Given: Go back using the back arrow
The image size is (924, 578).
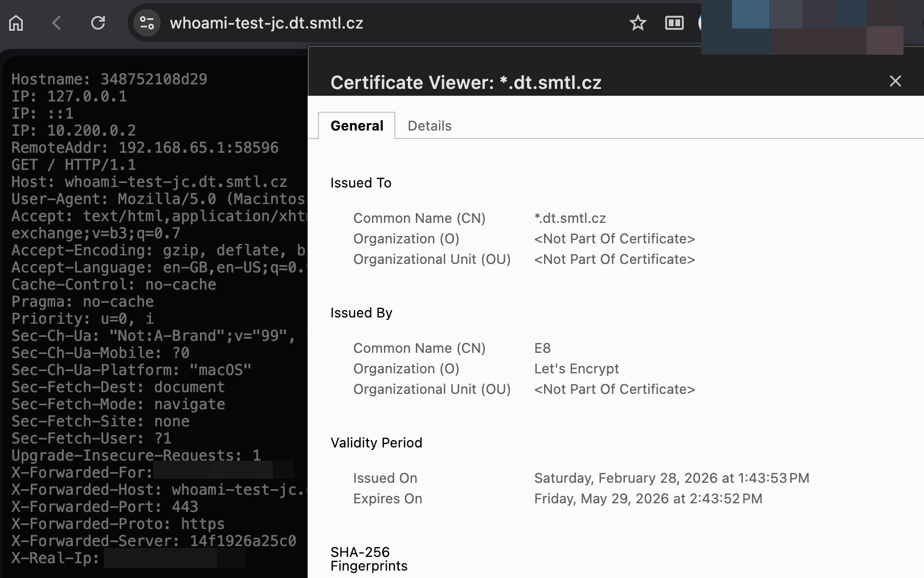Looking at the screenshot, I should tap(56, 23).
